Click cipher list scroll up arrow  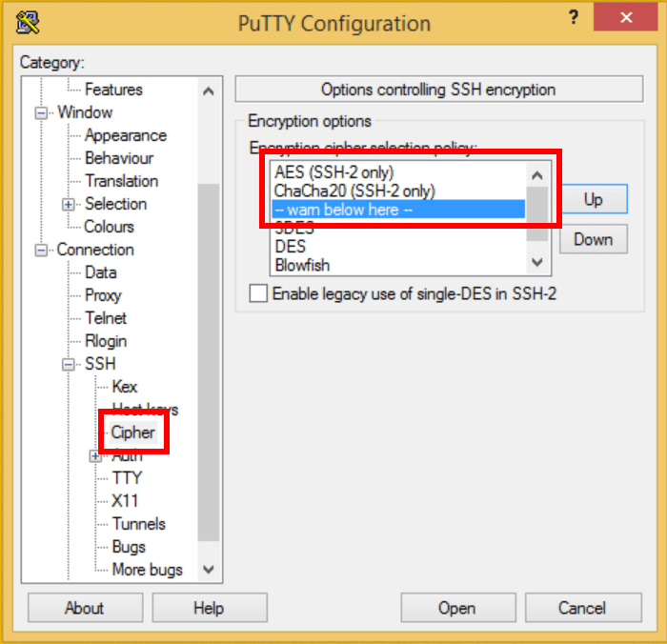pos(536,175)
